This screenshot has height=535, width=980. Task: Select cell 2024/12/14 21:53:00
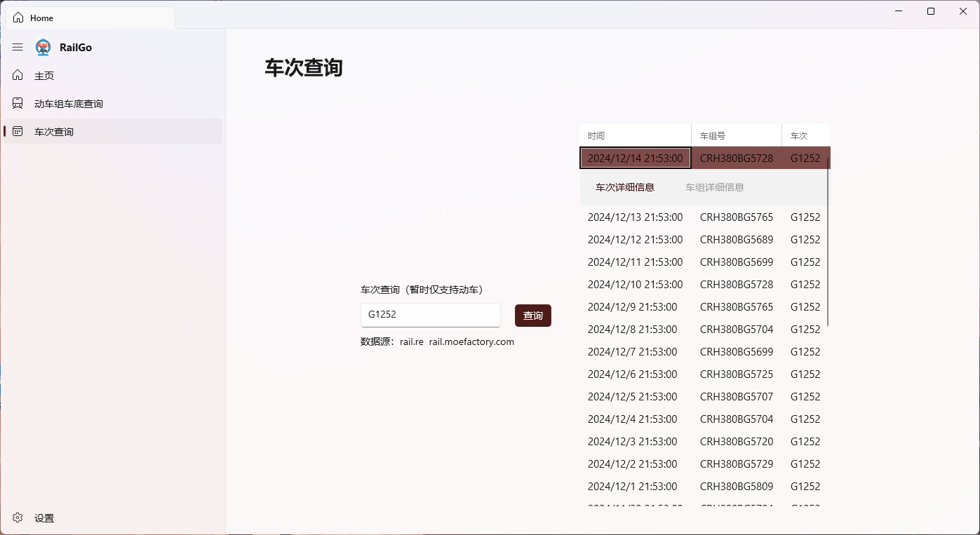(636, 158)
